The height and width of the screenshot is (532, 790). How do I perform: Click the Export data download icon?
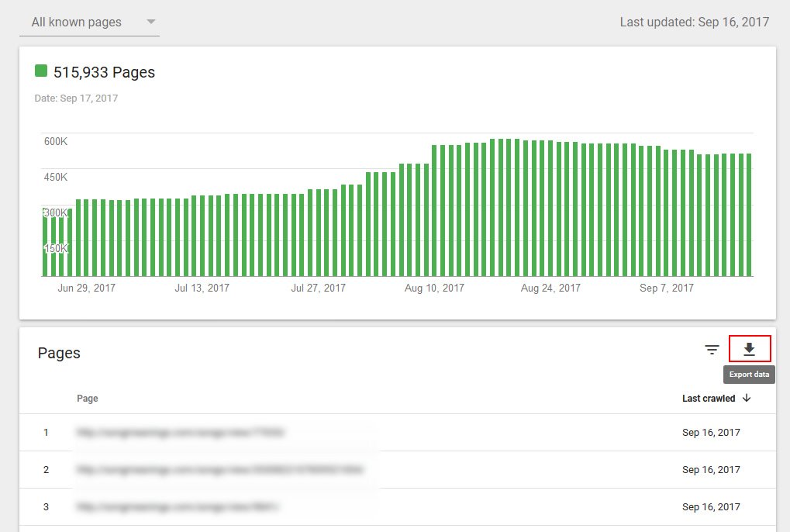pyautogui.click(x=749, y=349)
